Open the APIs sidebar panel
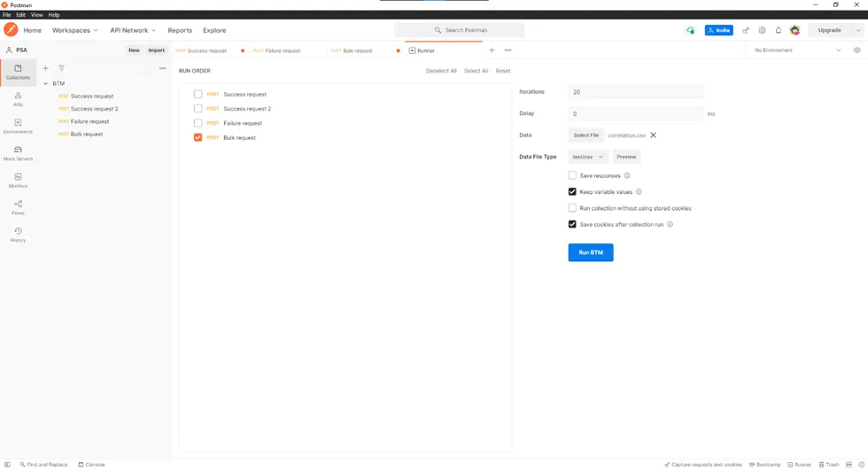 point(18,99)
